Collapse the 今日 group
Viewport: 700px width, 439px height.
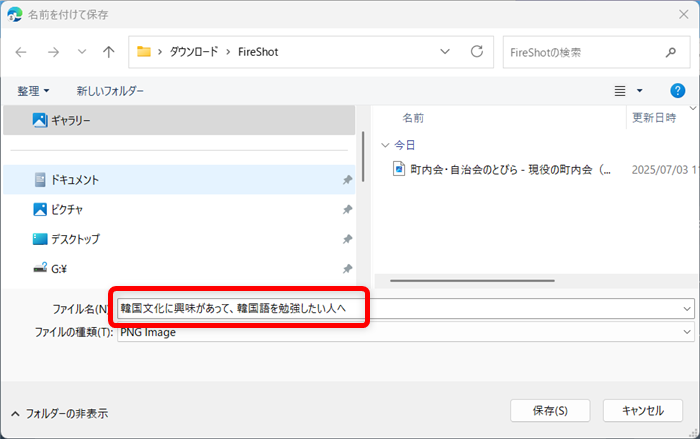point(386,145)
